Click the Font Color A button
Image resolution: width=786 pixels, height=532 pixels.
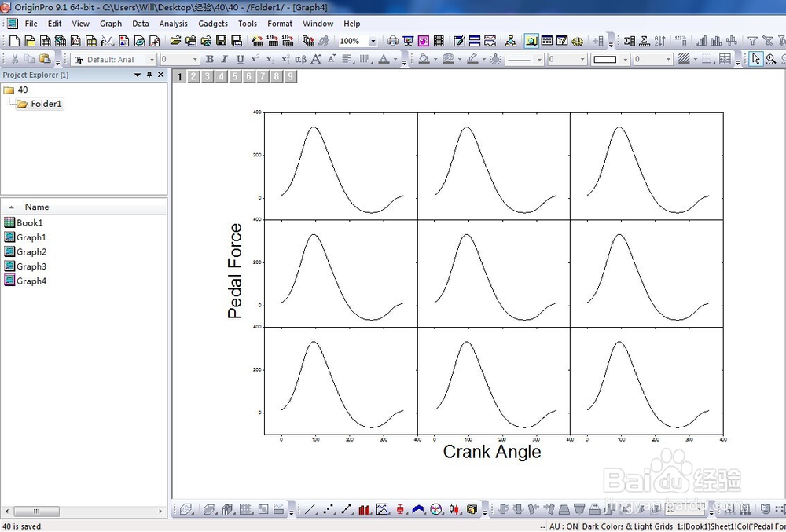[384, 59]
